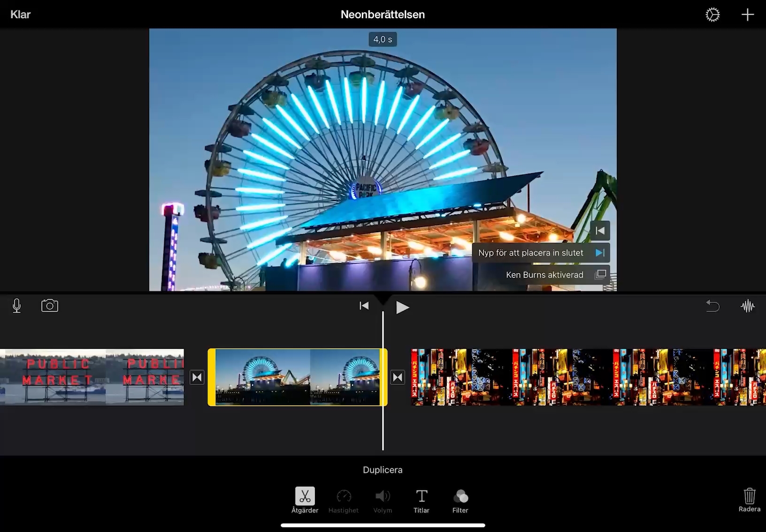
Task: Grab the right yellow trim handle
Action: 383,377
